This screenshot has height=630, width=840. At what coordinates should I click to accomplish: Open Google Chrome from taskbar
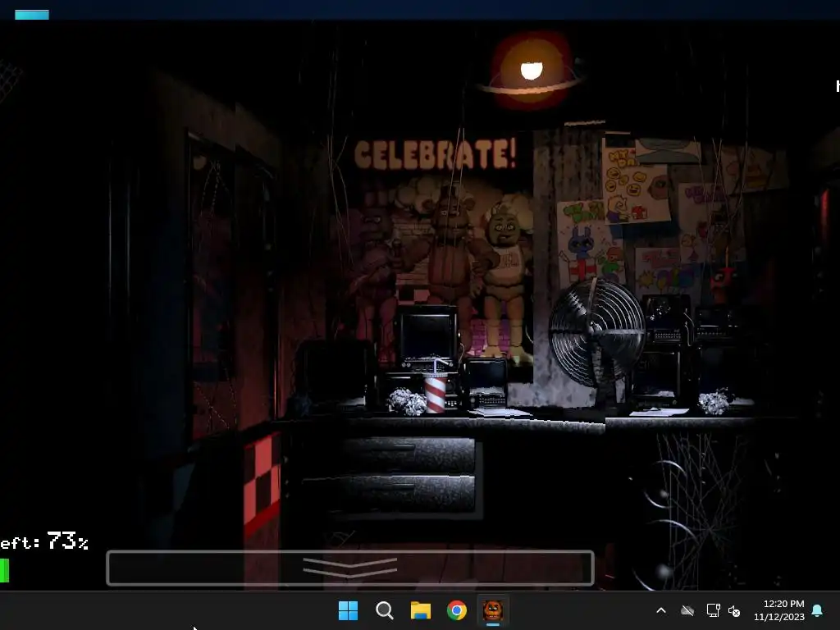(456, 610)
